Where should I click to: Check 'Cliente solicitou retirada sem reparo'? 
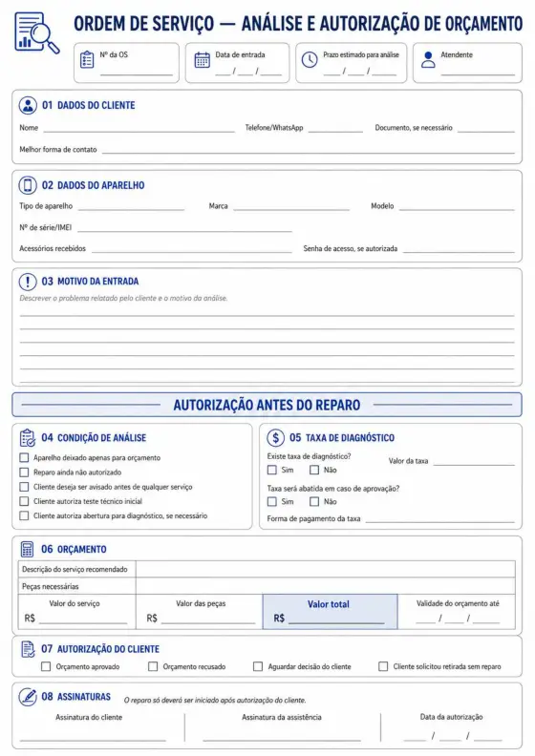click(x=383, y=666)
